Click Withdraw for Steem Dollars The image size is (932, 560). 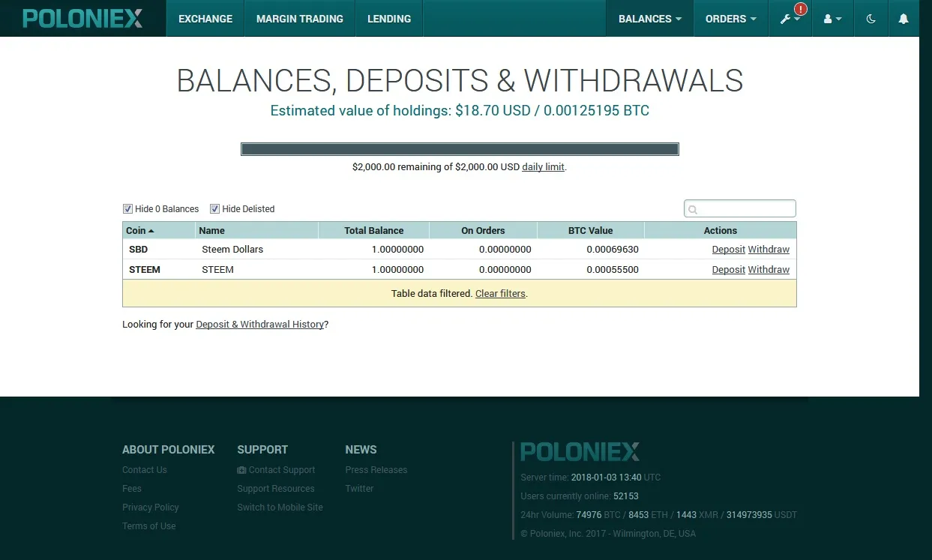(x=769, y=250)
